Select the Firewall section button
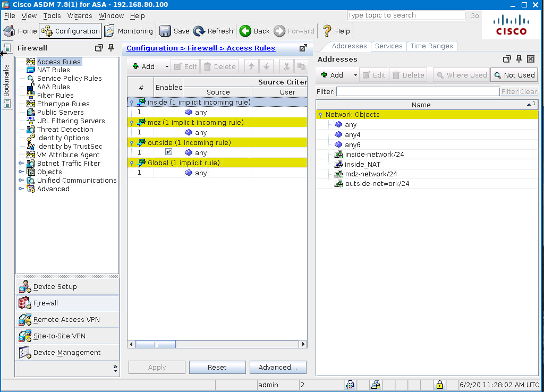This screenshot has height=392, width=544. pyautogui.click(x=67, y=303)
